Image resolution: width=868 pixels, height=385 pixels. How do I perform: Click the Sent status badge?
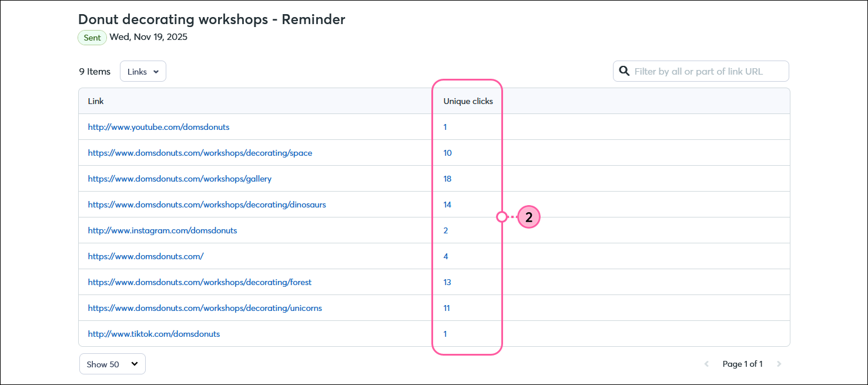click(92, 37)
